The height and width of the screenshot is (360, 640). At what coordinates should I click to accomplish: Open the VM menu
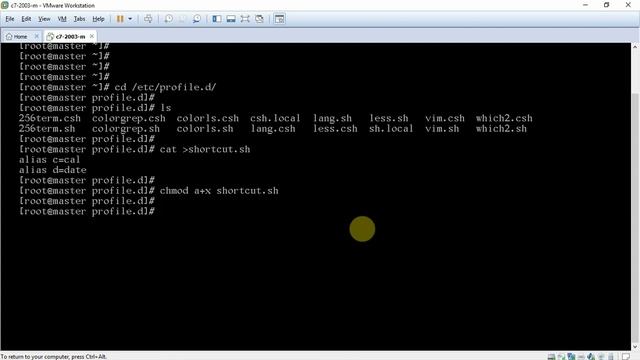coord(62,19)
